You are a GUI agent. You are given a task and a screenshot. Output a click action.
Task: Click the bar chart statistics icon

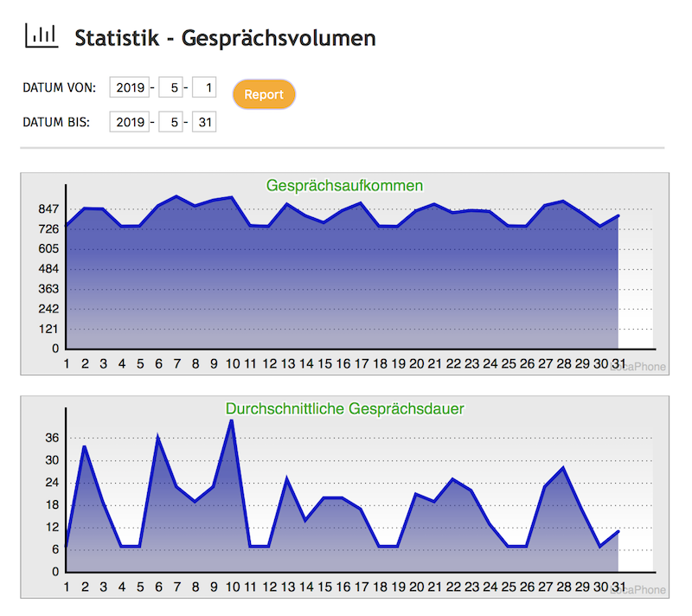click(41, 36)
